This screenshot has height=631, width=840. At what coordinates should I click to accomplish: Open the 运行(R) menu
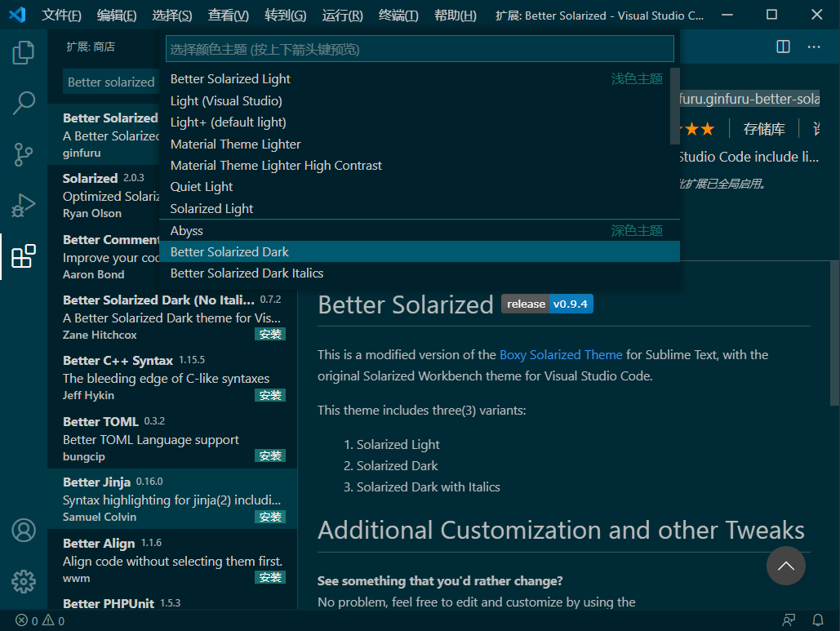pos(342,15)
